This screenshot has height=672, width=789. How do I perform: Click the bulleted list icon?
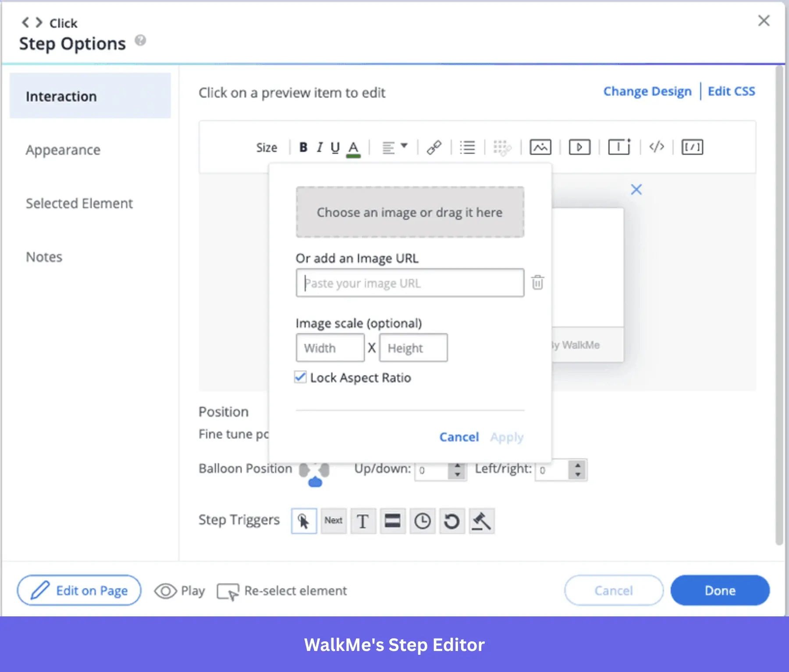click(467, 147)
